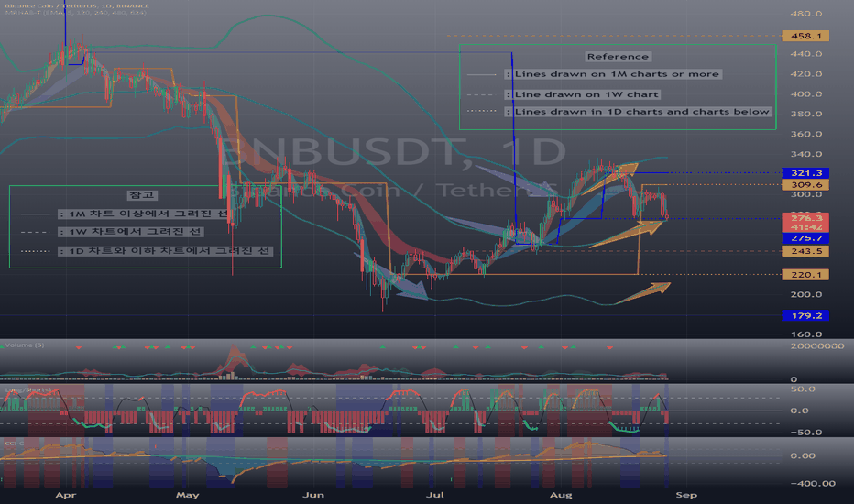The width and height of the screenshot is (854, 504).
Task: Select the Volume (5) indicator legend
Action: 25,345
